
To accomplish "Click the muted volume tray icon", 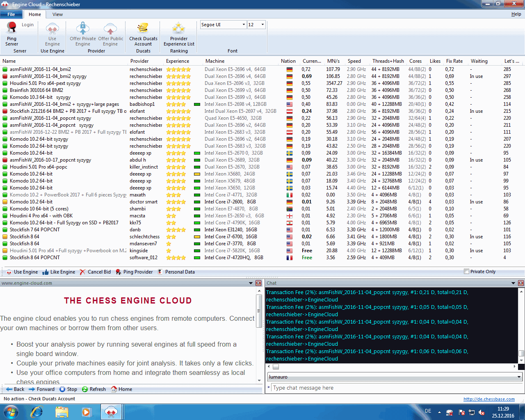I will [482, 412].
